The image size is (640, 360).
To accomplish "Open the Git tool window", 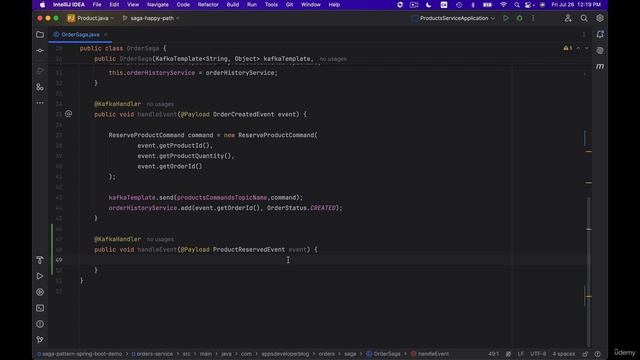I will pos(40,340).
